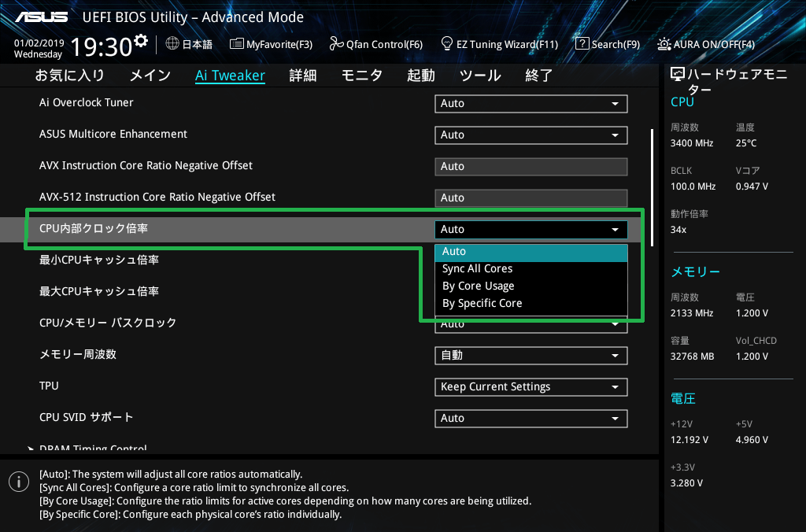
Task: Click the Search(F9) button label
Action: click(616, 44)
